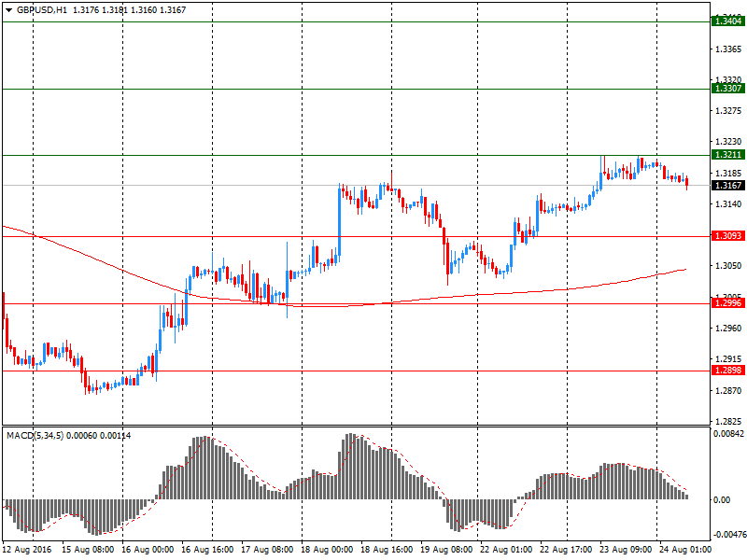Click the GBPUSD,H1 chart title text
This screenshot has width=747, height=560.
[x=42, y=10]
